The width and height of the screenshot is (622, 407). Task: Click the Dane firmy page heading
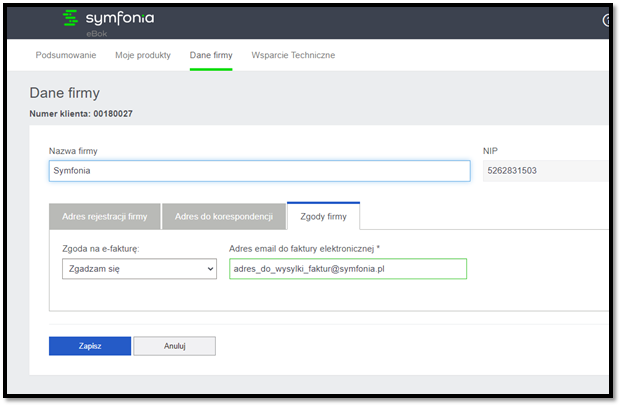click(x=65, y=93)
